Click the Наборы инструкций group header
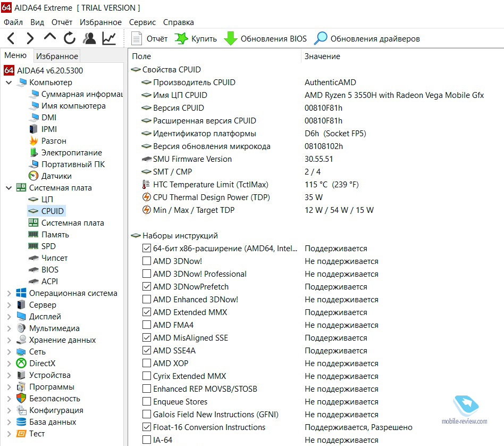The image size is (504, 446). [174, 236]
